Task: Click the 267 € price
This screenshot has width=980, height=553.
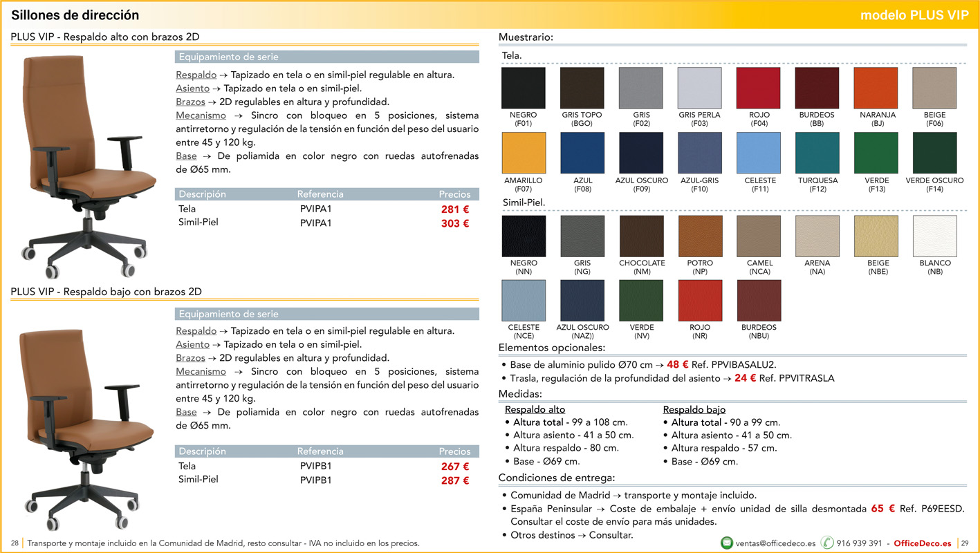Action: 455,467
